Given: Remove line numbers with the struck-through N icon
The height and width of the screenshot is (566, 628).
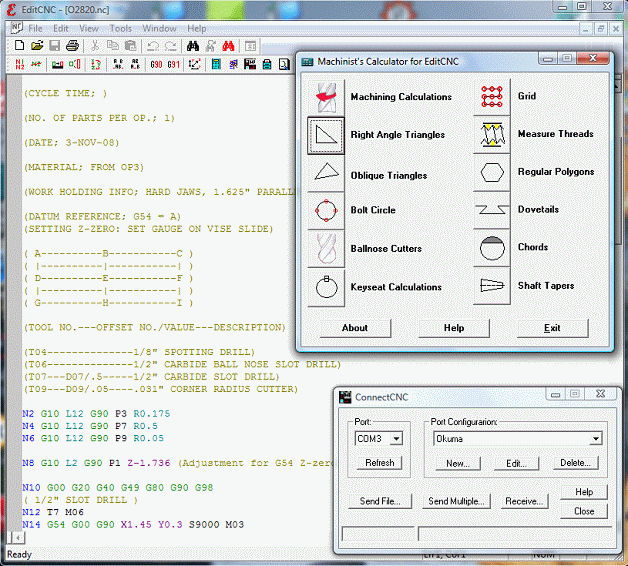Looking at the screenshot, I should pos(36,64).
